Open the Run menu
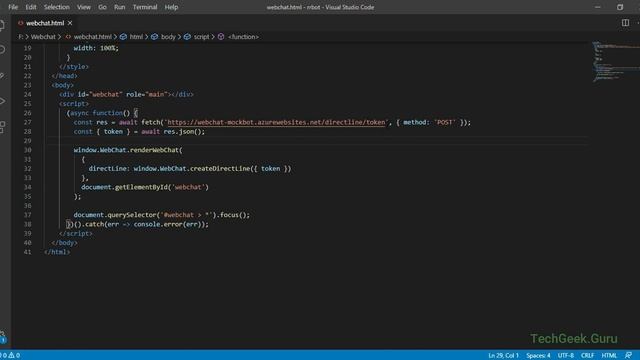 120,7
